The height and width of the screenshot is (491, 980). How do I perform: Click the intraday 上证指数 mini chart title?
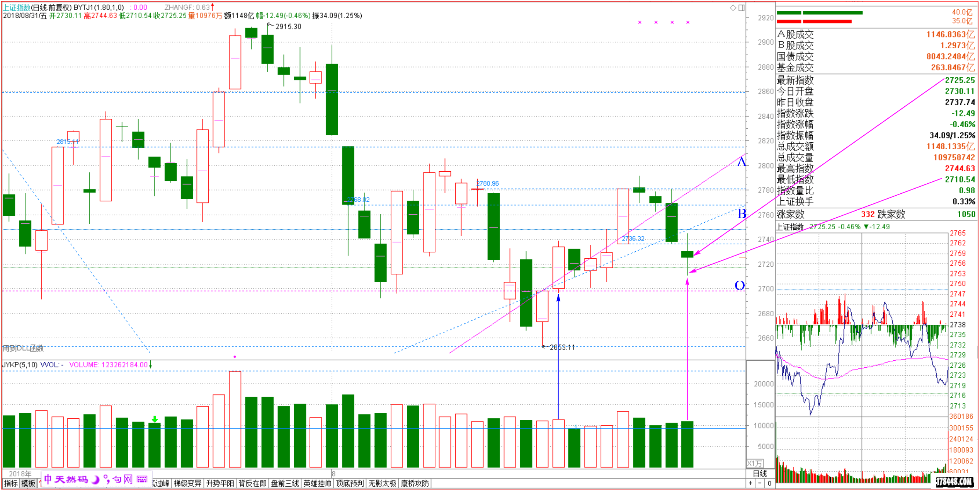790,227
